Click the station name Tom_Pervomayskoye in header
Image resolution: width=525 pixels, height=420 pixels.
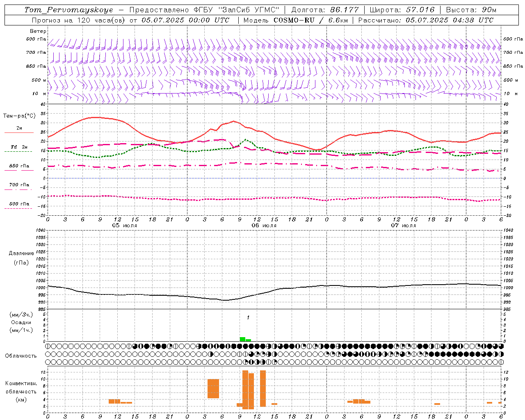point(68,10)
